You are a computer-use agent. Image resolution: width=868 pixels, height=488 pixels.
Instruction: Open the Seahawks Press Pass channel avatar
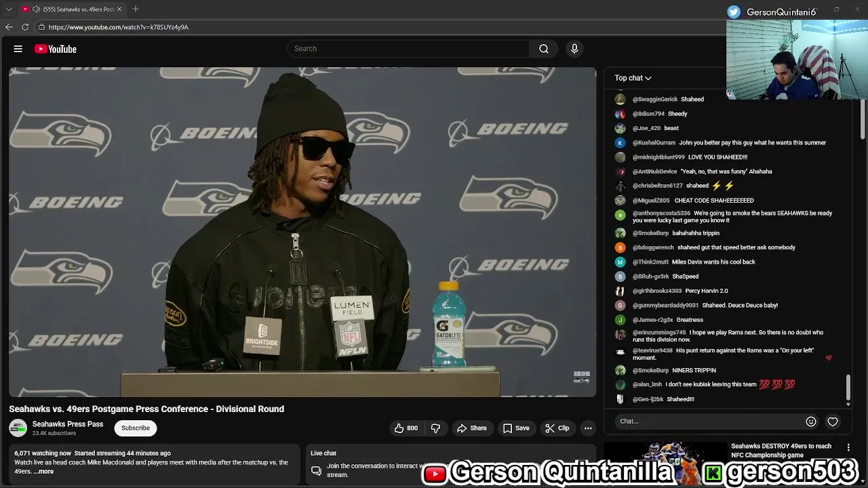click(x=18, y=428)
